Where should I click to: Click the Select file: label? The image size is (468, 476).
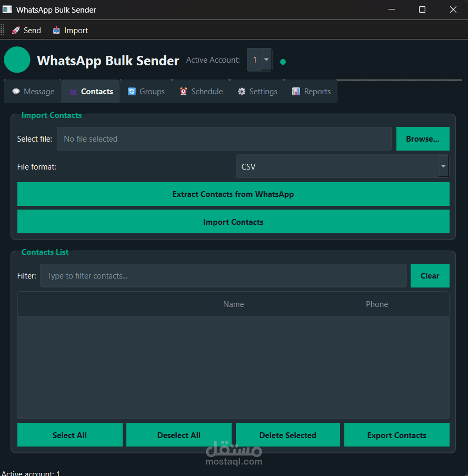35,138
